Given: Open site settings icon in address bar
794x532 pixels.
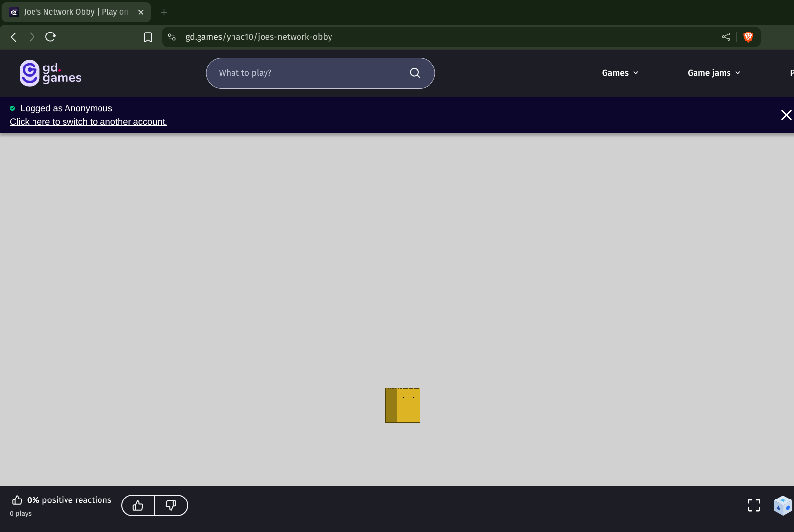Looking at the screenshot, I should coord(172,37).
